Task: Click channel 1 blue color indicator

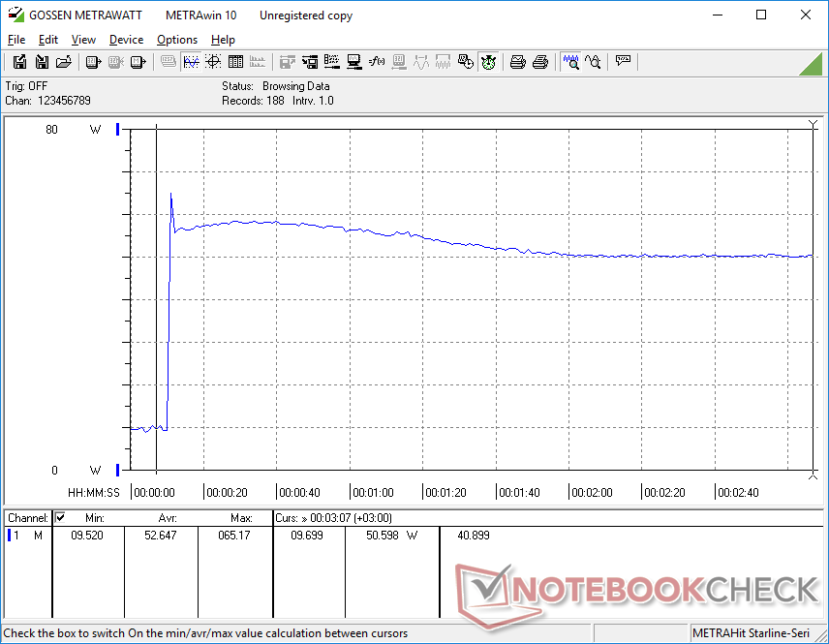Action: [x=9, y=536]
